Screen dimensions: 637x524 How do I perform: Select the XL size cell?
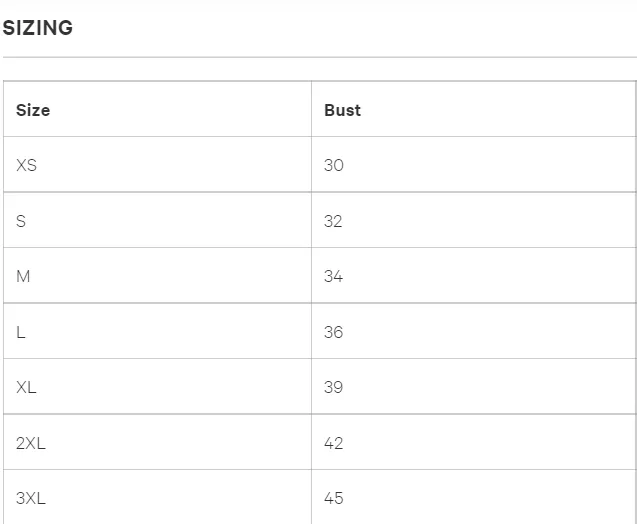[26, 387]
